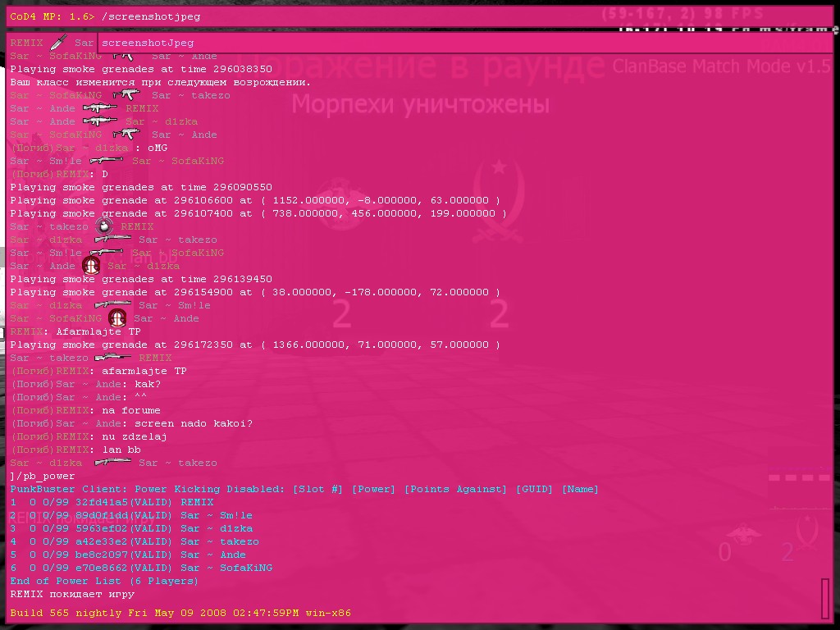Click the knife icon beside REMIX

pos(58,43)
